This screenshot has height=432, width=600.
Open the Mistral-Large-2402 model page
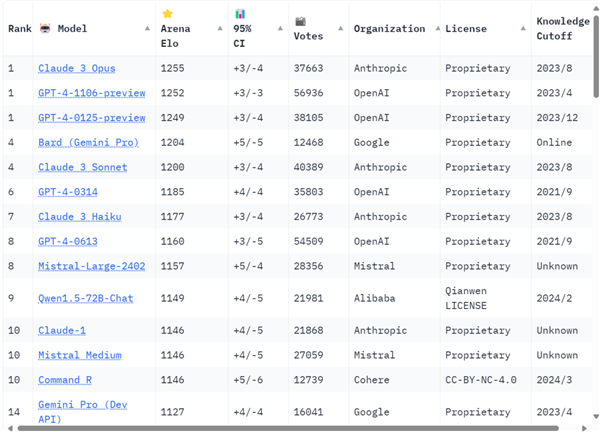[x=91, y=267]
